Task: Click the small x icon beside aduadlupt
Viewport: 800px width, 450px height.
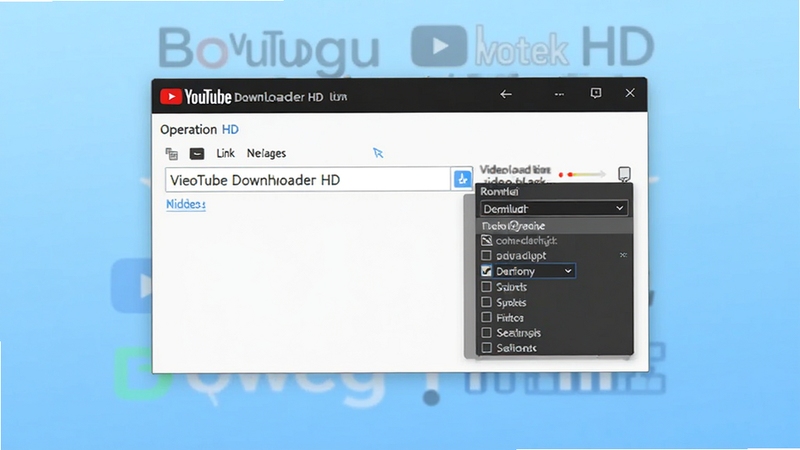Action: point(623,255)
